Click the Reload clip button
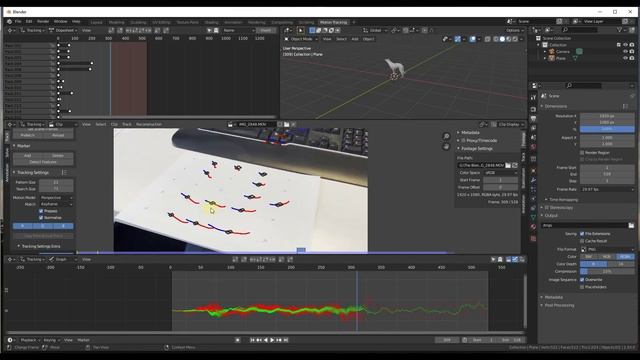This screenshot has height=360, width=640. [x=58, y=135]
